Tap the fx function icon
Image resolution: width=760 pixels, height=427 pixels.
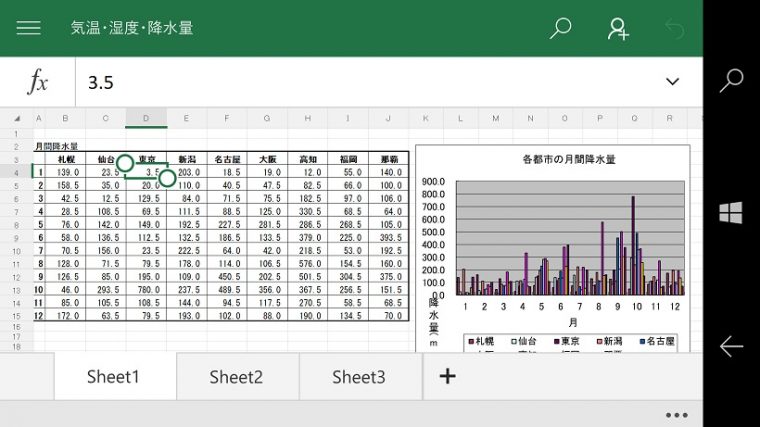pyautogui.click(x=37, y=81)
